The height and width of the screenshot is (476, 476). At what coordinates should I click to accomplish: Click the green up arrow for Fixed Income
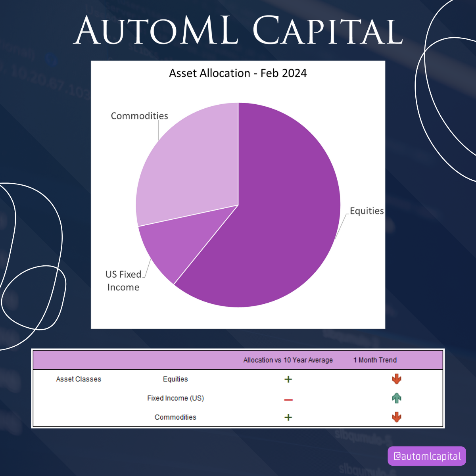point(396,398)
